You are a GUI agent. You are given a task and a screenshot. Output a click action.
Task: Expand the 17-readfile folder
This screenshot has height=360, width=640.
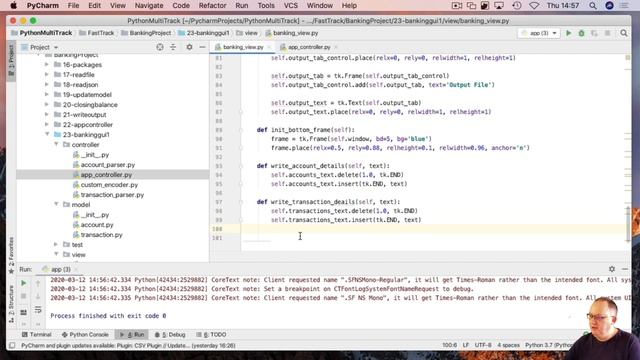pyautogui.click(x=47, y=75)
